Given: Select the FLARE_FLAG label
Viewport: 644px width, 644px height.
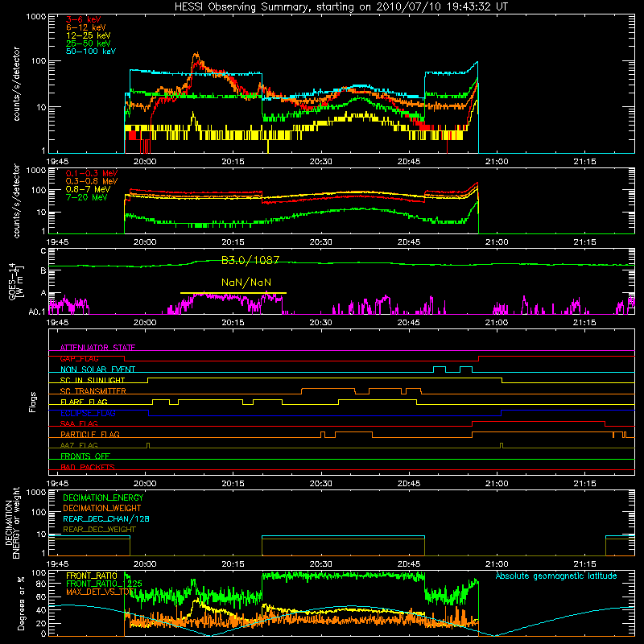Looking at the screenshot, I should pos(84,402).
